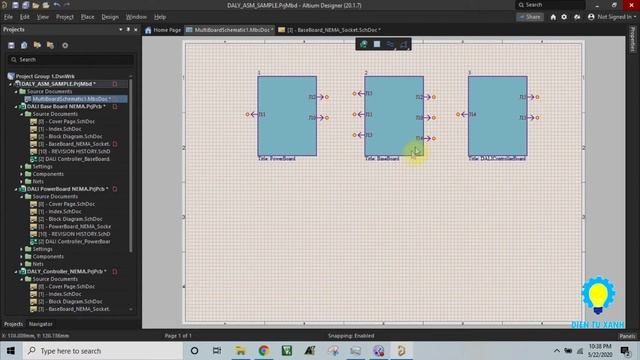640x360 pixels.
Task: Click the Home icon in the top-right toolbar
Action: tap(553, 17)
